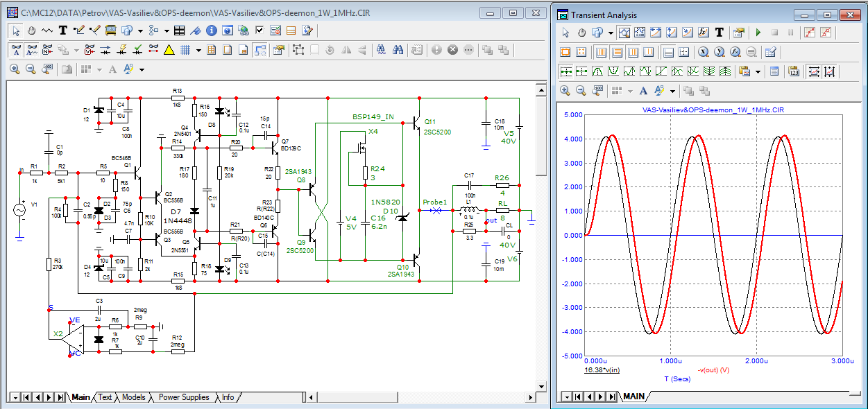Click the fx function icon in Transient toolbar

702,33
